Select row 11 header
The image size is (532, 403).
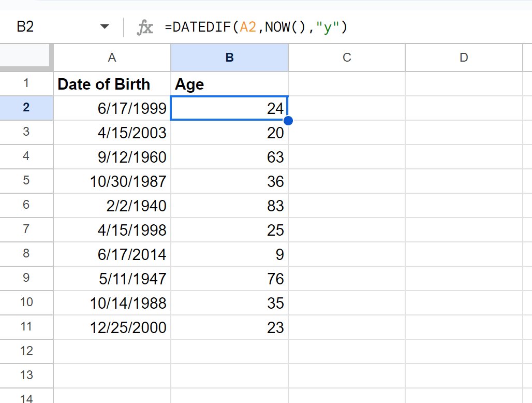point(26,327)
